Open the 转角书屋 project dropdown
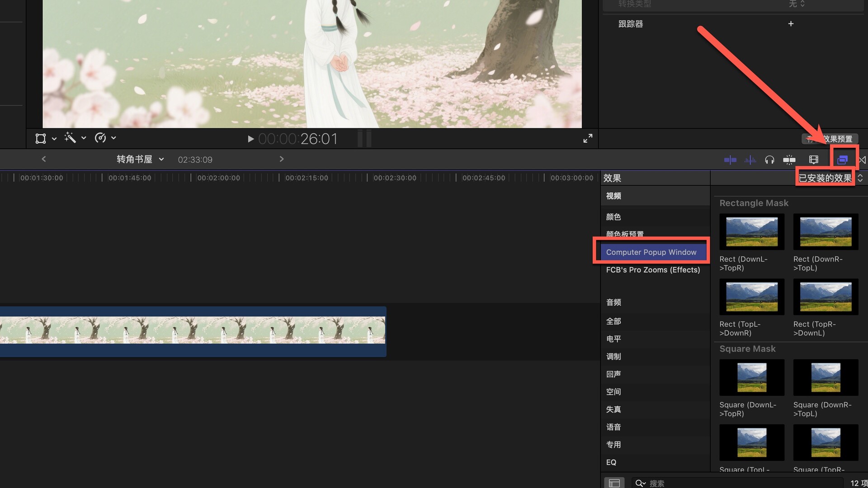This screenshot has width=868, height=488. pyautogui.click(x=140, y=159)
